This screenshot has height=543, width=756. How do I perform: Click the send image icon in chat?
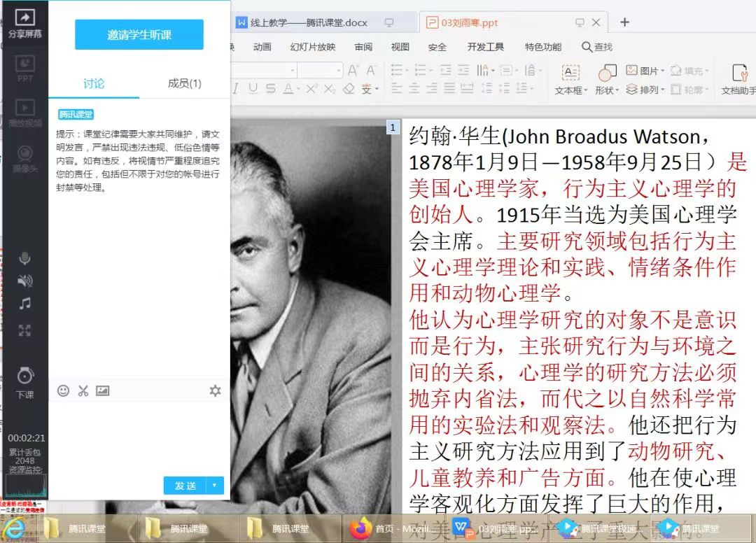103,391
